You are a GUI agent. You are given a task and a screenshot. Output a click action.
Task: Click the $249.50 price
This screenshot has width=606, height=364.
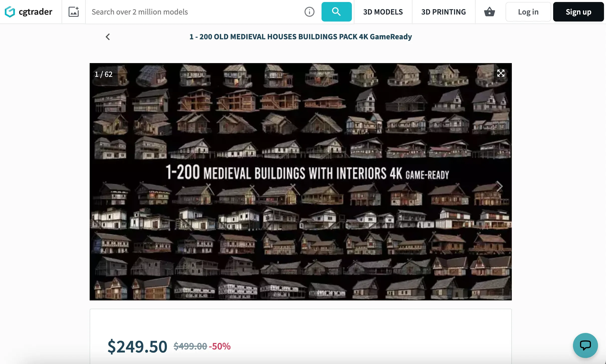[137, 346]
